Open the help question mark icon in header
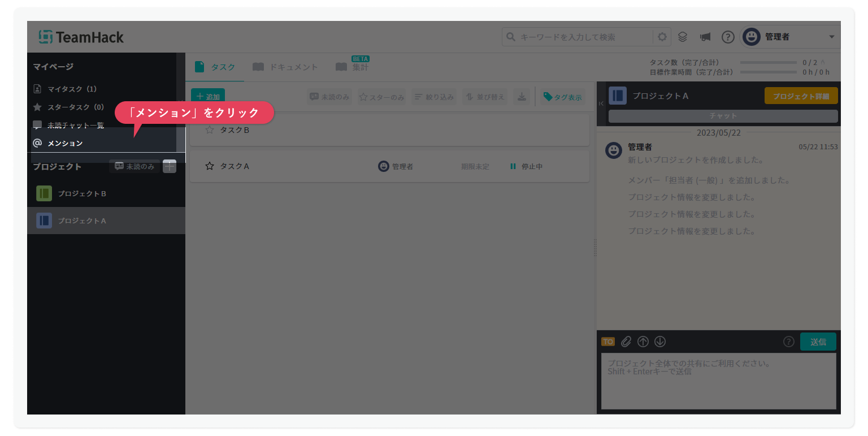The width and height of the screenshot is (868, 436). tap(728, 37)
